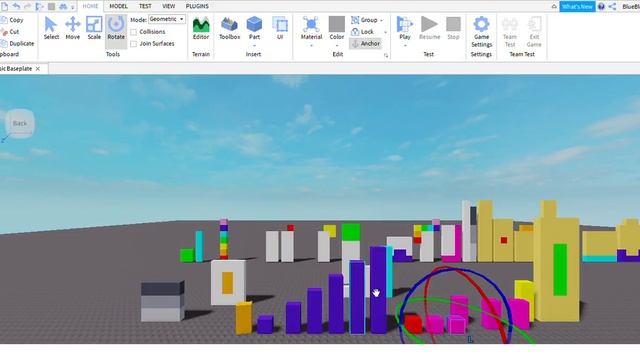Click the BlueBi username label
Viewport: 640px width, 360px height.
(x=631, y=7)
